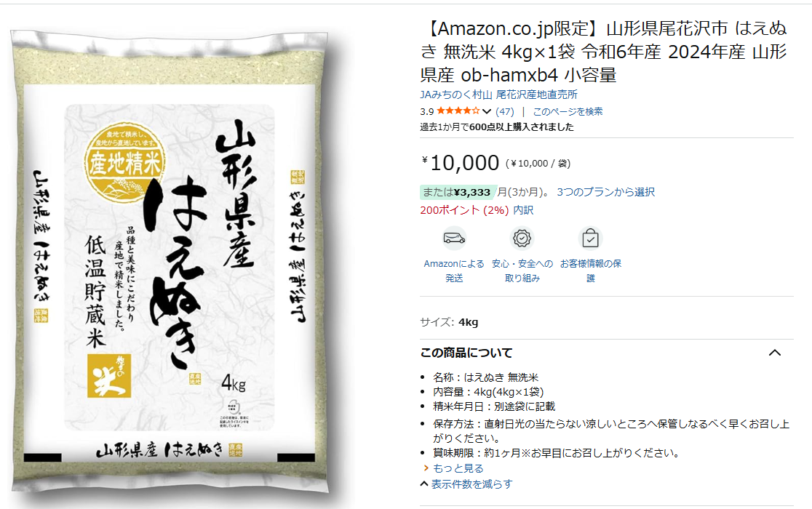Click the rice bag product image
The height and width of the screenshot is (509, 812).
pyautogui.click(x=171, y=261)
